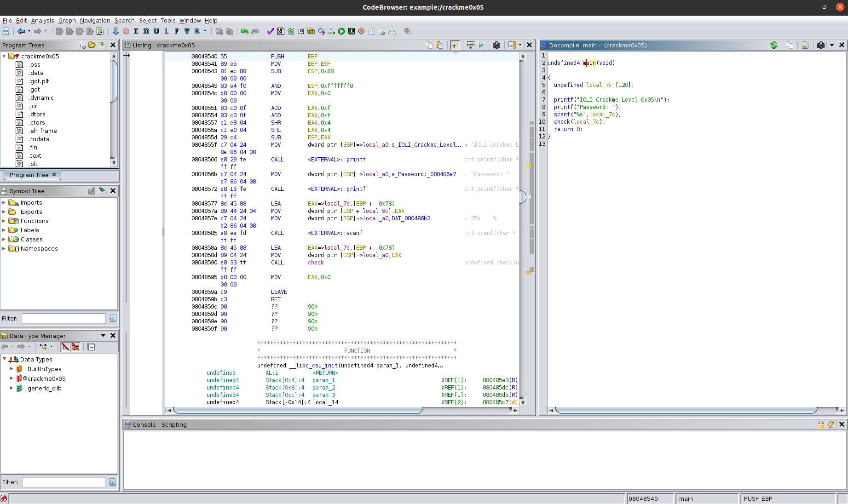The height and width of the screenshot is (504, 848).
Task: Click open tree view folder icon in Program Trees
Action: tap(92, 45)
